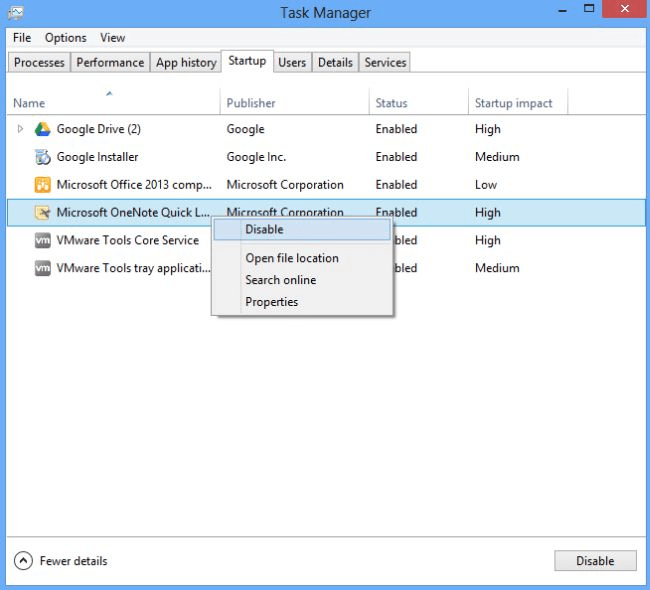
Task: Open the File menu
Action: pyautogui.click(x=22, y=38)
